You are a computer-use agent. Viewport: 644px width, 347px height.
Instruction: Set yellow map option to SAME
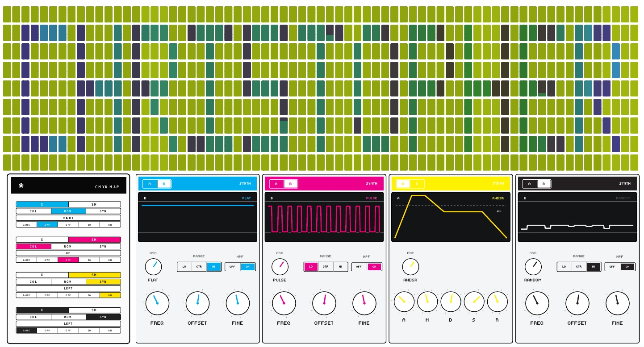(26, 295)
